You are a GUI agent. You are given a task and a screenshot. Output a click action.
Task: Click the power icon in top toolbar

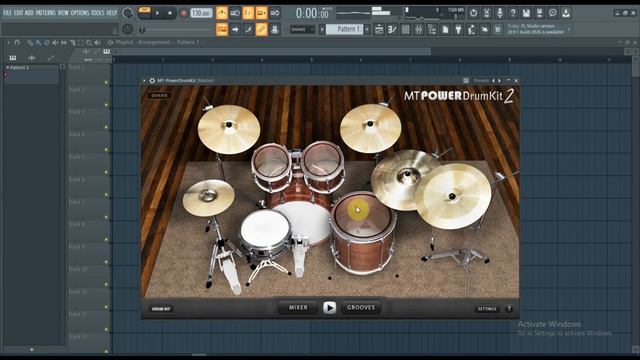point(473,13)
